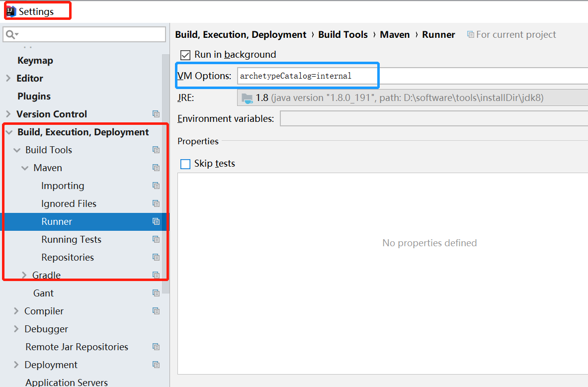Focus the settings search field
Image resolution: width=588 pixels, height=387 pixels.
click(84, 34)
